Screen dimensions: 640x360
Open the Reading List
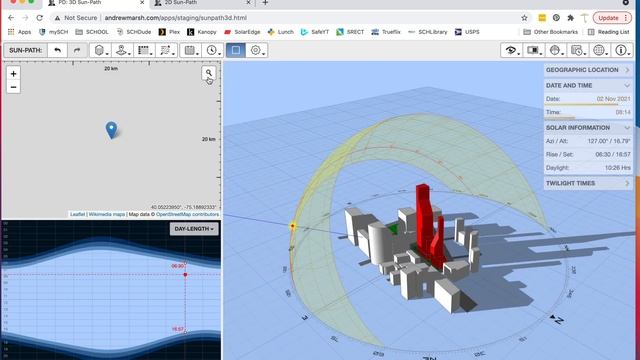609,32
